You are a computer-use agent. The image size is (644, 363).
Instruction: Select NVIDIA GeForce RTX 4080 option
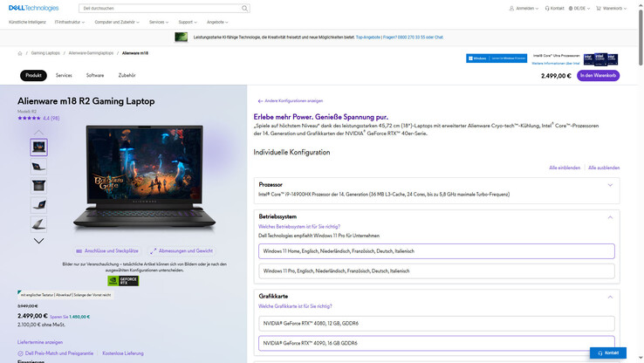click(x=436, y=324)
